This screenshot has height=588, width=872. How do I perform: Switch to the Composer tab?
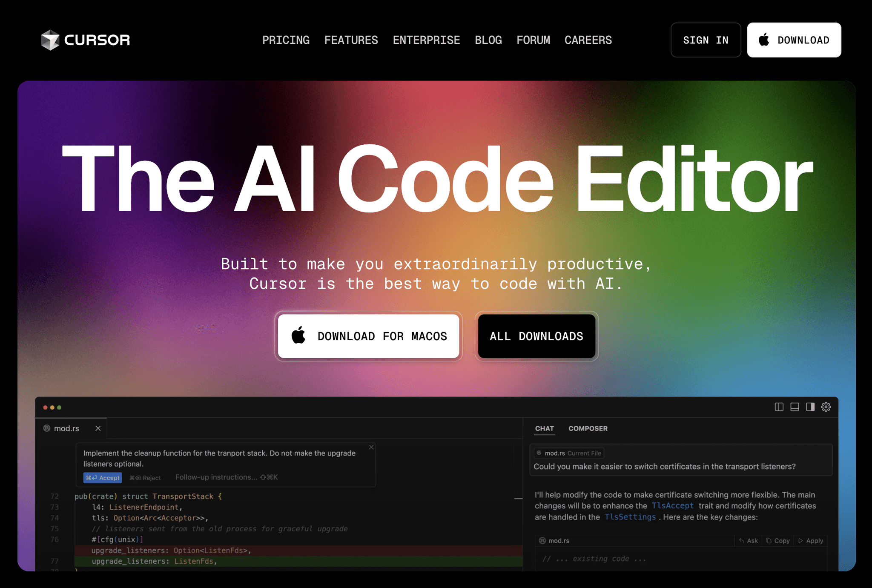[x=588, y=428]
